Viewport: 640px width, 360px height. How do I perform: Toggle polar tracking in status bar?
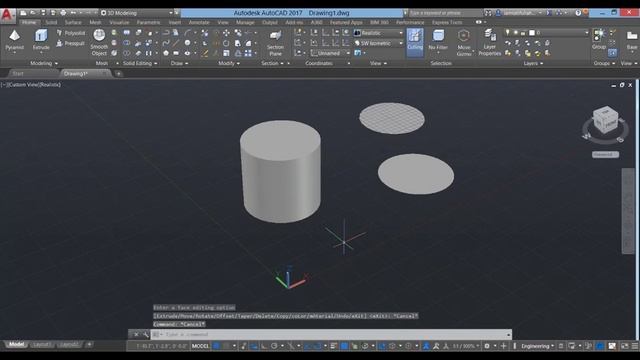click(274, 346)
